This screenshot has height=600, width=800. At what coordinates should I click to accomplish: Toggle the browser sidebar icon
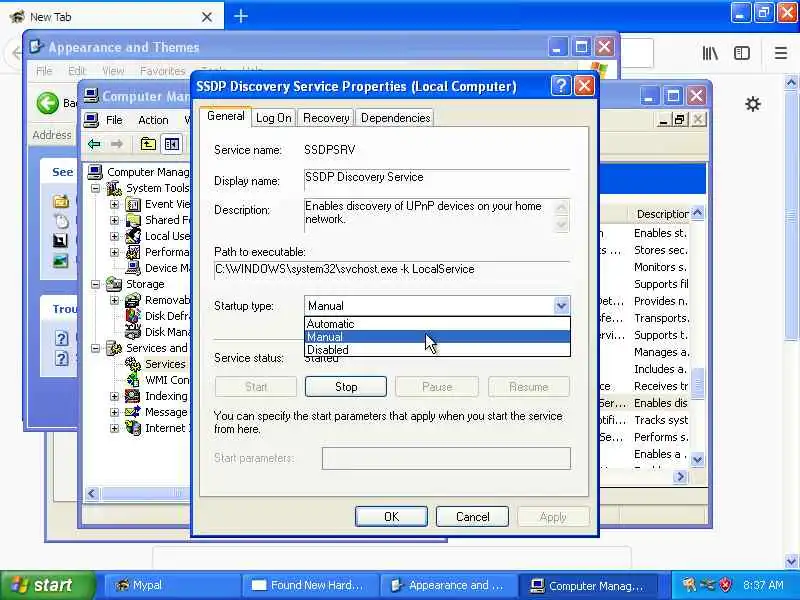(x=742, y=53)
